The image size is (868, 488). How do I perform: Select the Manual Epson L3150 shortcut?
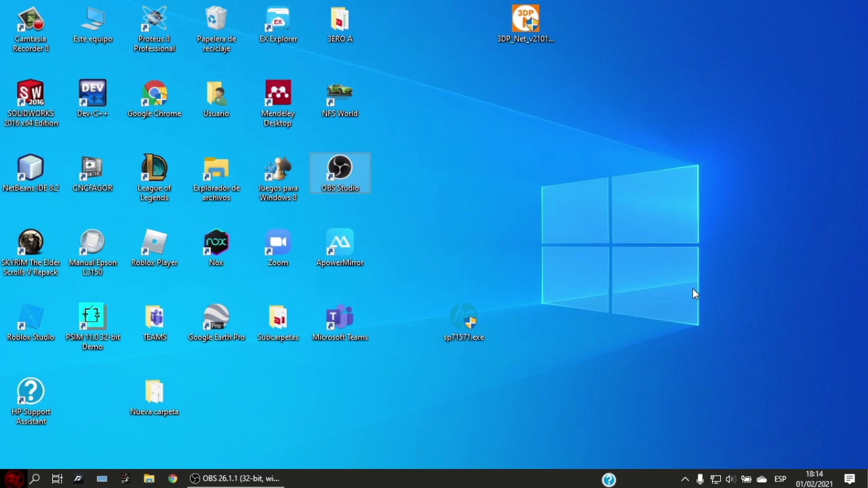(x=93, y=253)
